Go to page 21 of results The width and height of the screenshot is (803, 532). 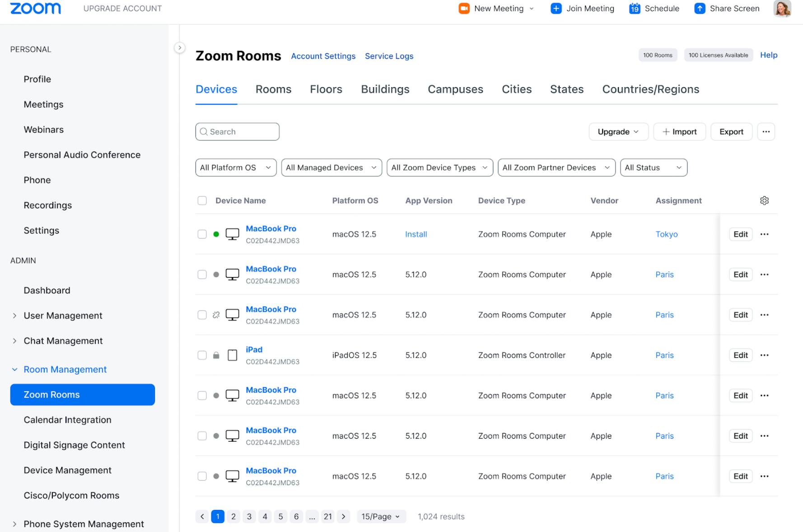point(328,517)
